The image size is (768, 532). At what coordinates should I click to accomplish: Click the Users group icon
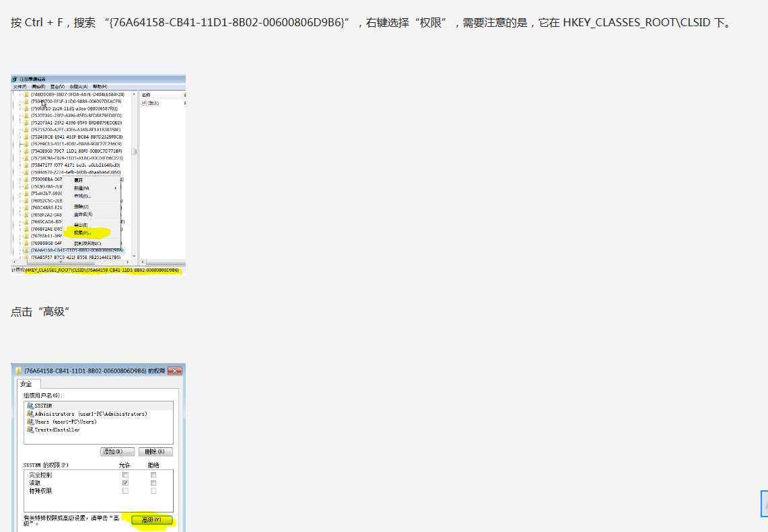[x=30, y=422]
